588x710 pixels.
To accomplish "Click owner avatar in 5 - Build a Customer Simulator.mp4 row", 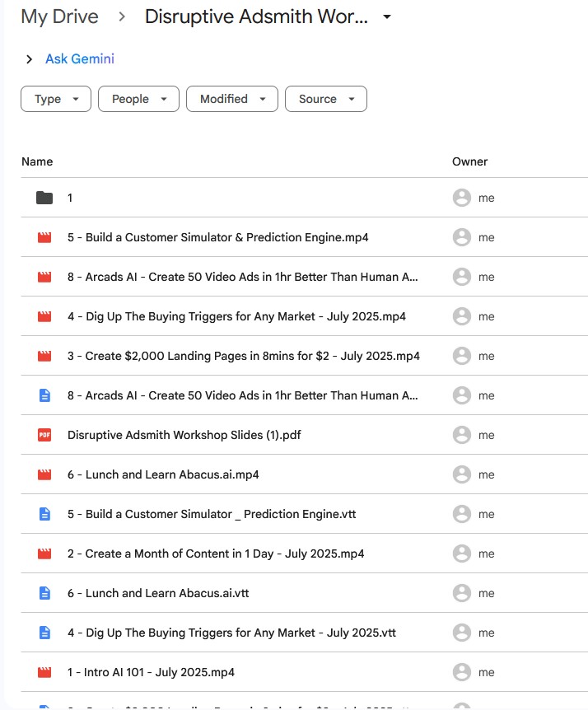I will (x=462, y=237).
